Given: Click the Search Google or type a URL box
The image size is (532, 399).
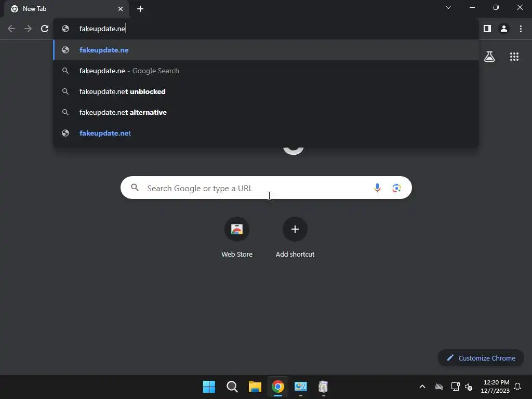Looking at the screenshot, I should point(266,188).
